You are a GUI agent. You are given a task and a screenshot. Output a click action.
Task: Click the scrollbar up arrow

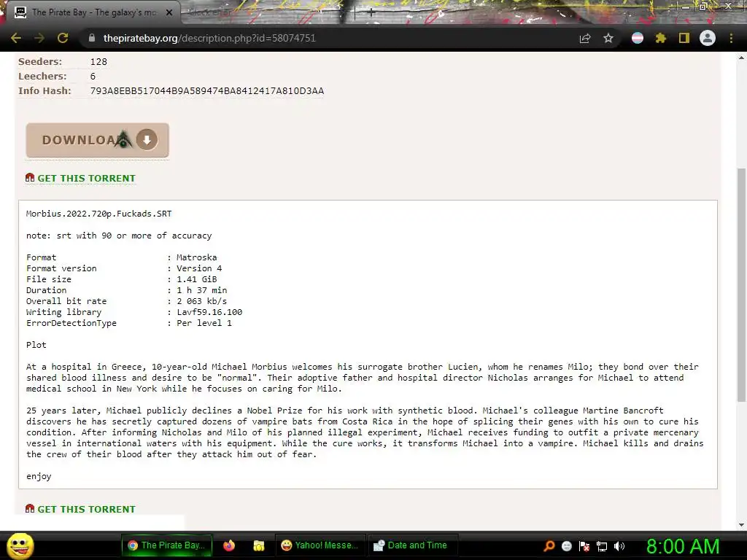741,58
